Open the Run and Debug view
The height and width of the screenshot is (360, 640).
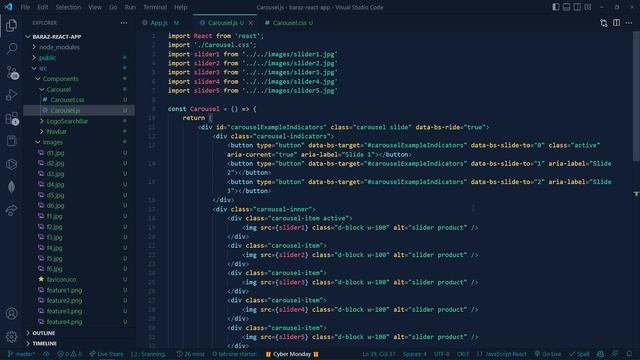11,95
